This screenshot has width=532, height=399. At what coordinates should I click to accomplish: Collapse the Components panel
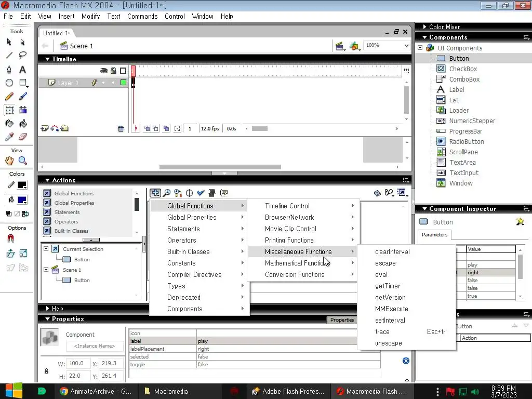click(424, 37)
